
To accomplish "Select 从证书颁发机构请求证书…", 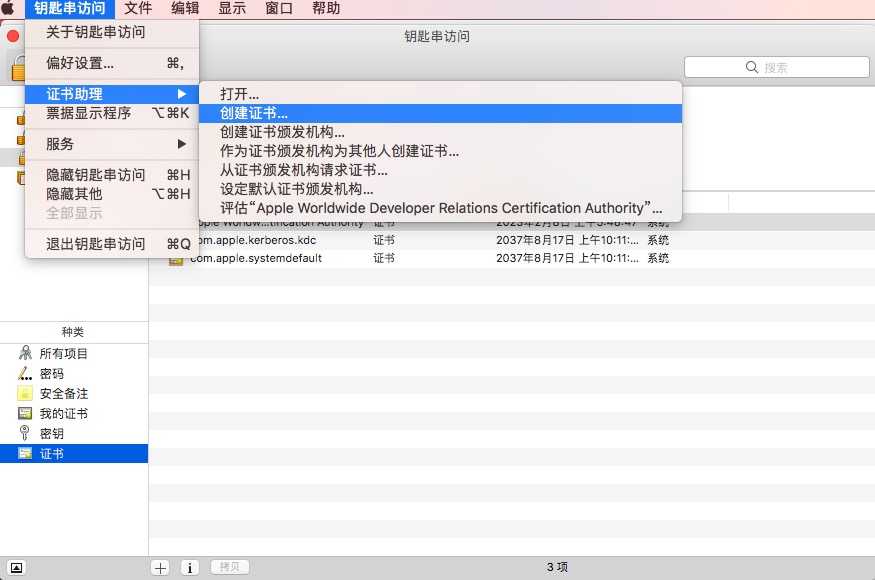I will 440,170.
